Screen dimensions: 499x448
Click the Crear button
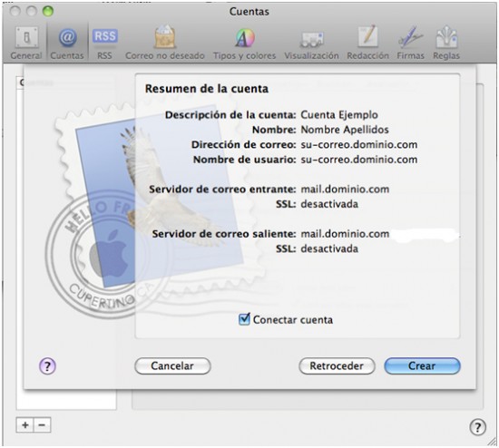coord(422,366)
